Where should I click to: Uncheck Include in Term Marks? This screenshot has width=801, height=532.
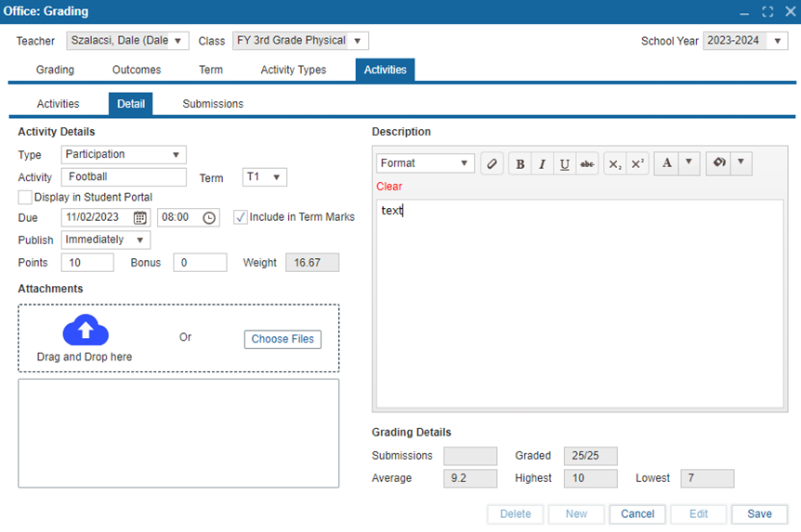click(x=241, y=217)
